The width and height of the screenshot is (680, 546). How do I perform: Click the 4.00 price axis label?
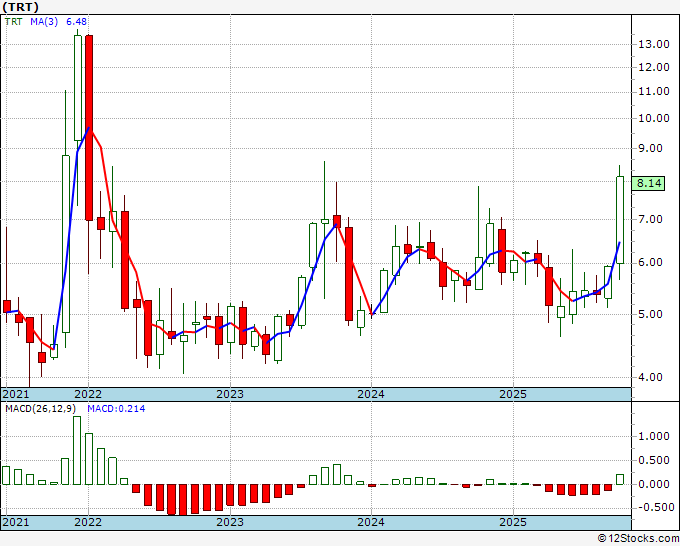point(651,377)
